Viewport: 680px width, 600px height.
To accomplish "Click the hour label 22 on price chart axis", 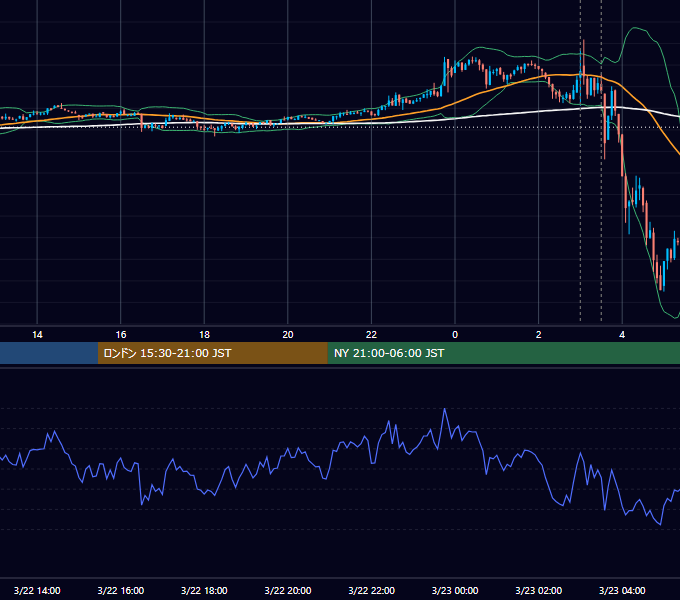I will (372, 335).
